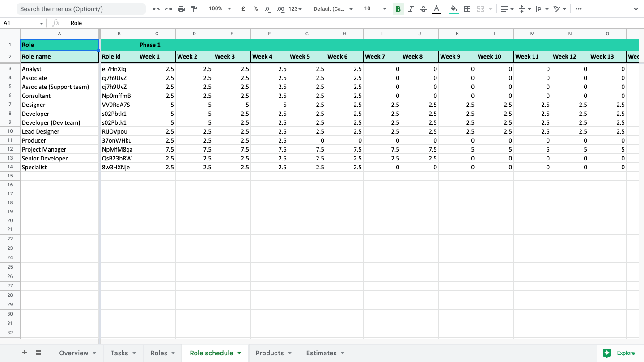Switch to the Estimates sheet tab
This screenshot has height=362, width=644.
pos(326,353)
